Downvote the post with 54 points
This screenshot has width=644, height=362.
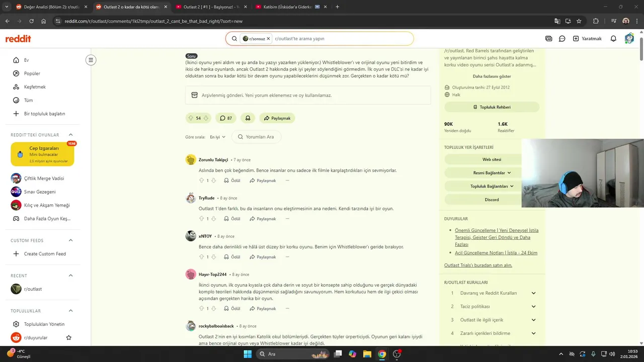(206, 118)
